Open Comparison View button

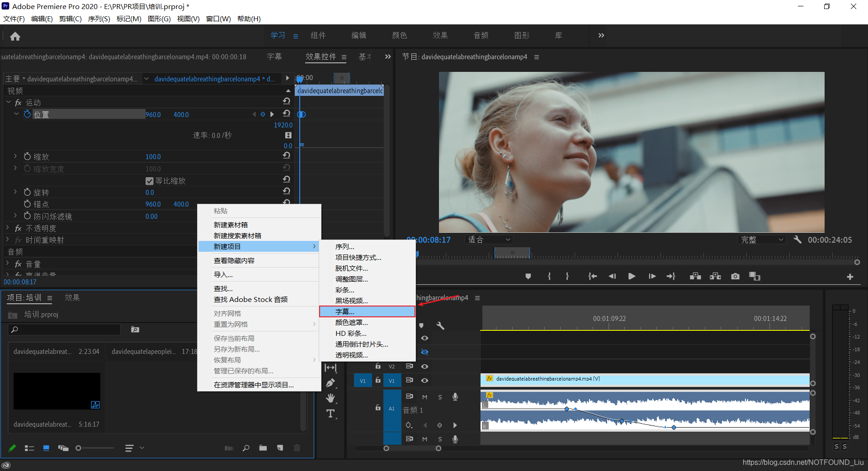click(755, 276)
